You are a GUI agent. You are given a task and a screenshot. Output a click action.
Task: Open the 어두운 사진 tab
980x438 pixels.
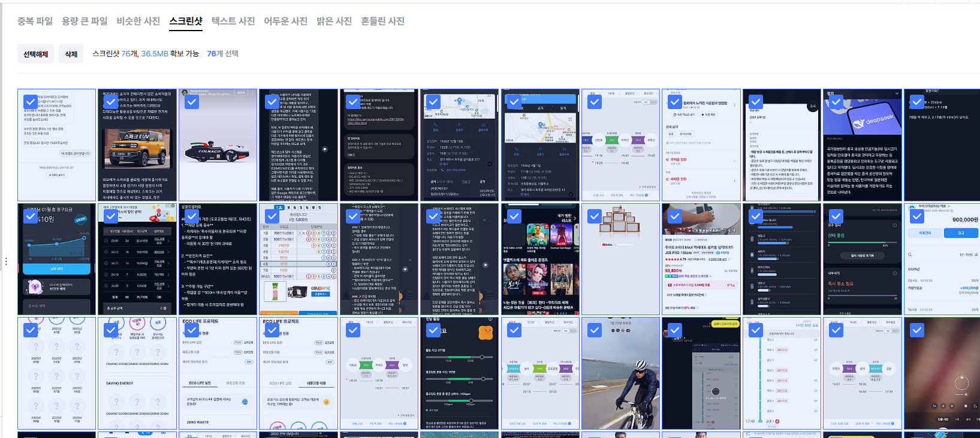286,21
